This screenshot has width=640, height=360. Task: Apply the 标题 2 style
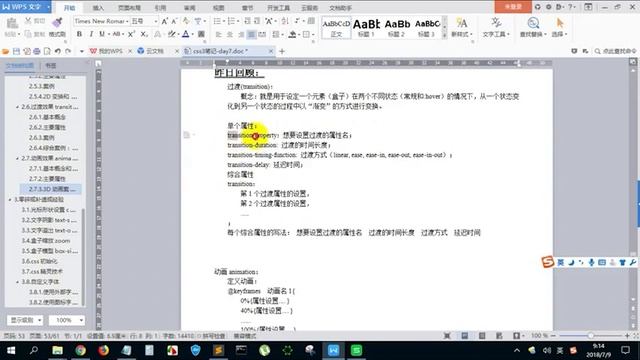[x=397, y=28]
